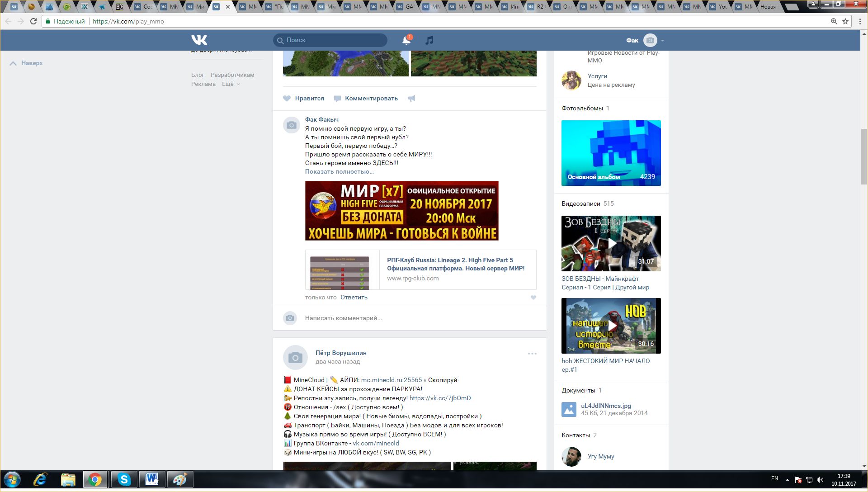868x492 pixels.
Task: Open the VK notifications bell
Action: click(x=406, y=40)
